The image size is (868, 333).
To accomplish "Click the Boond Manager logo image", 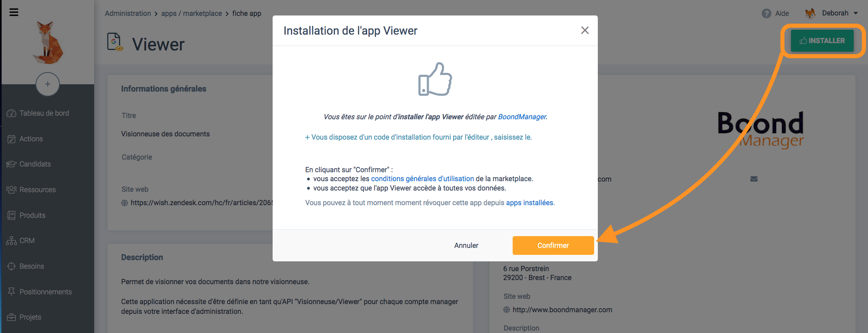I will [760, 129].
